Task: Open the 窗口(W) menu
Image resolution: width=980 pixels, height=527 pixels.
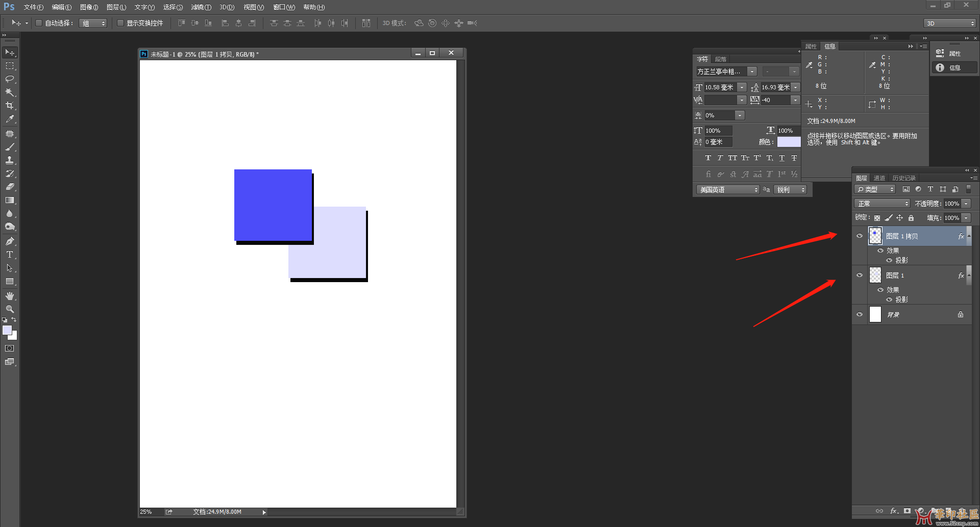Action: pyautogui.click(x=284, y=7)
